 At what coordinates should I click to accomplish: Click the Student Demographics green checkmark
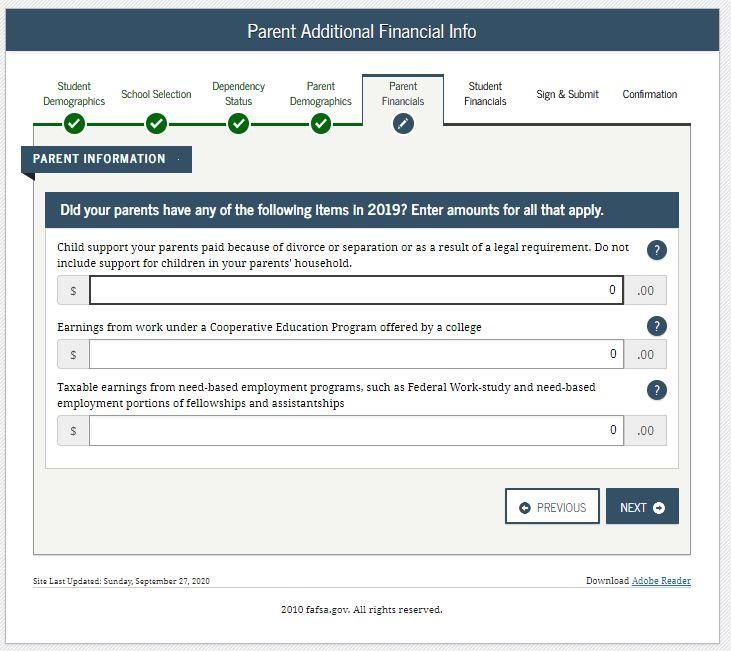point(74,124)
